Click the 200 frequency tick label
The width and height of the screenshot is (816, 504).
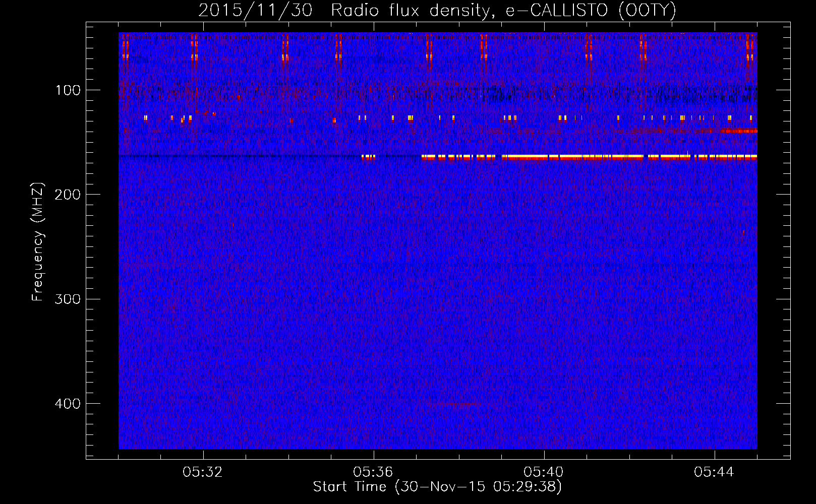click(x=68, y=195)
